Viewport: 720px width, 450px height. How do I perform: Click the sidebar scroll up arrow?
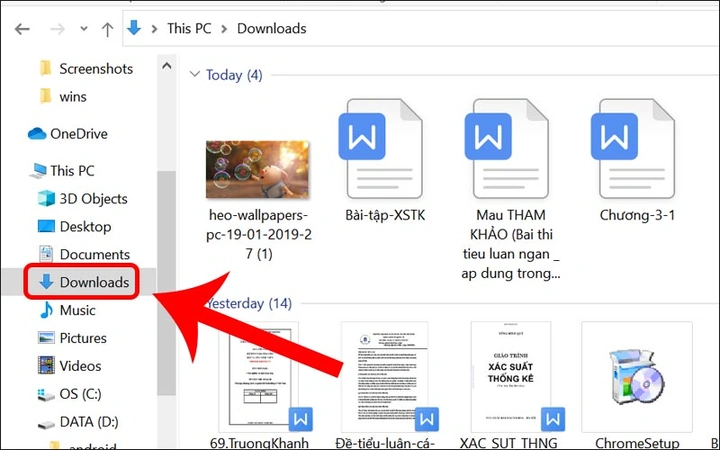167,66
